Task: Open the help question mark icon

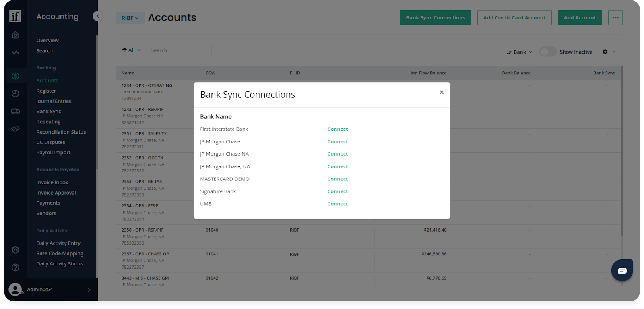Action: click(x=15, y=268)
